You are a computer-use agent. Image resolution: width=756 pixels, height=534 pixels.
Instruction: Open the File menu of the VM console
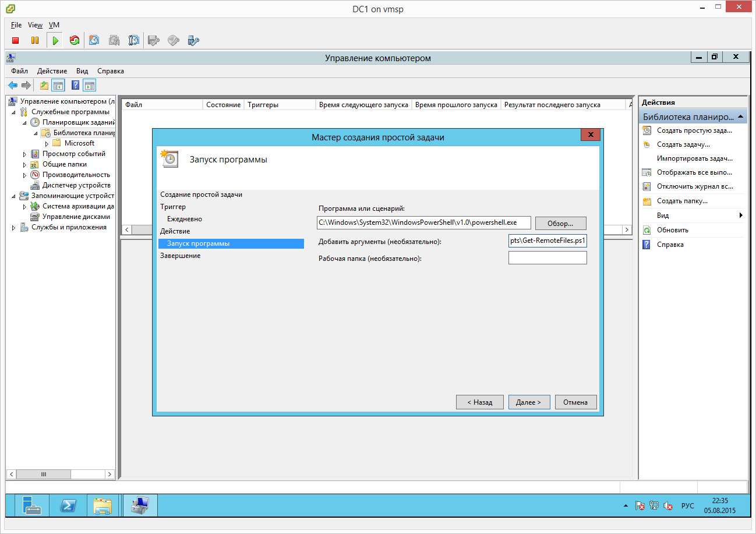point(16,25)
